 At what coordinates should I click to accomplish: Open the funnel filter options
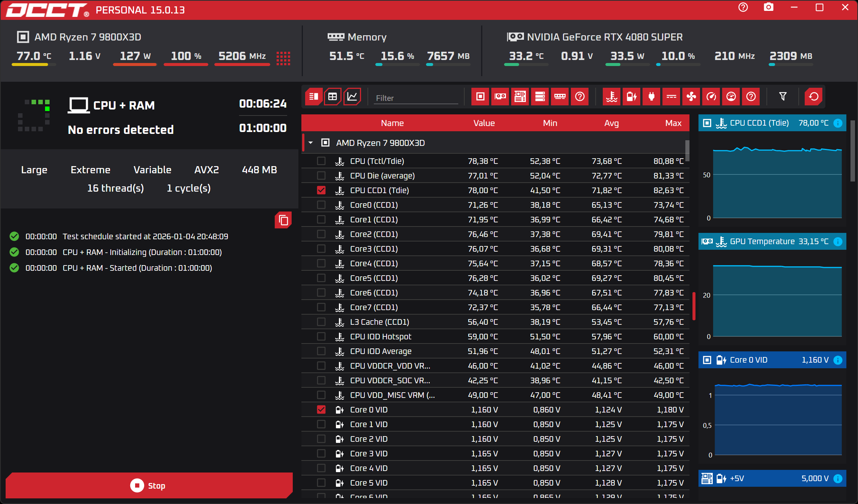(x=783, y=97)
